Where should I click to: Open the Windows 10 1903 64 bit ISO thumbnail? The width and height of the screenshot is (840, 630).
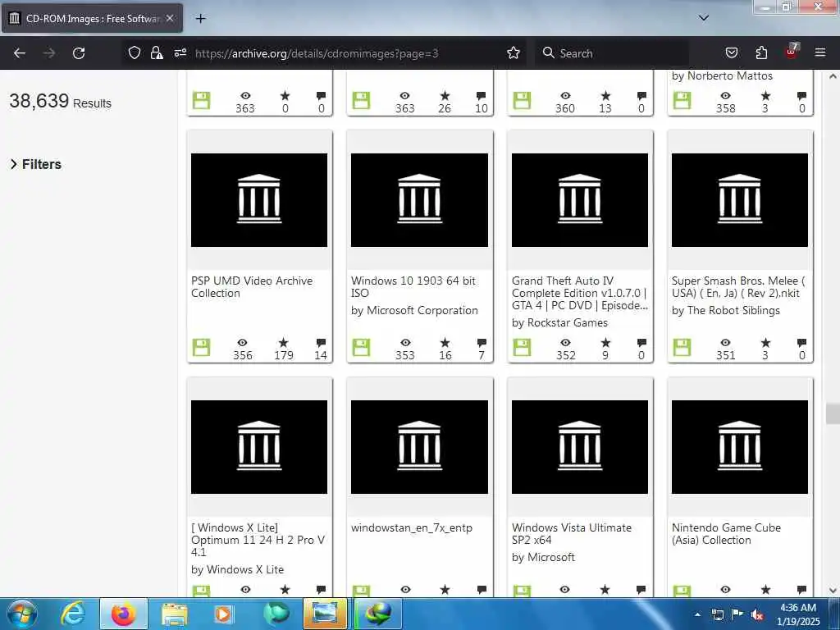click(419, 200)
